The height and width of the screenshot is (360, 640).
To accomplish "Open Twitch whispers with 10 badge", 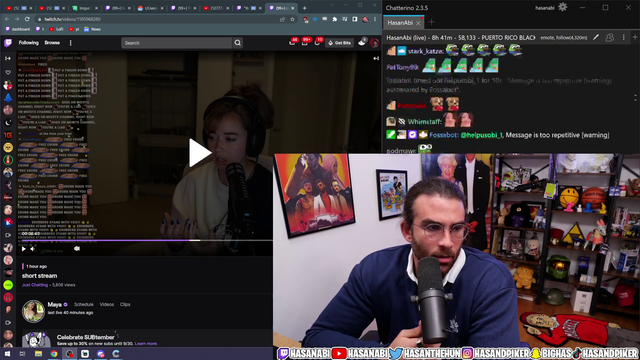I will (x=318, y=42).
